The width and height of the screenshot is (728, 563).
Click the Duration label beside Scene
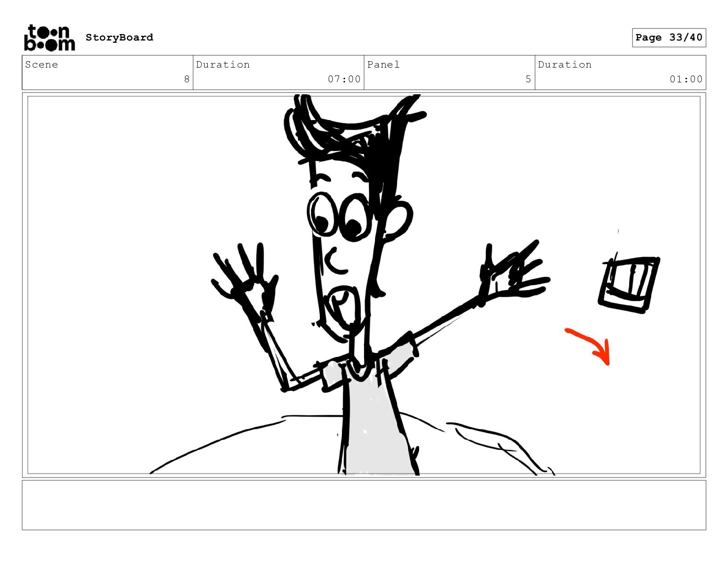223,64
